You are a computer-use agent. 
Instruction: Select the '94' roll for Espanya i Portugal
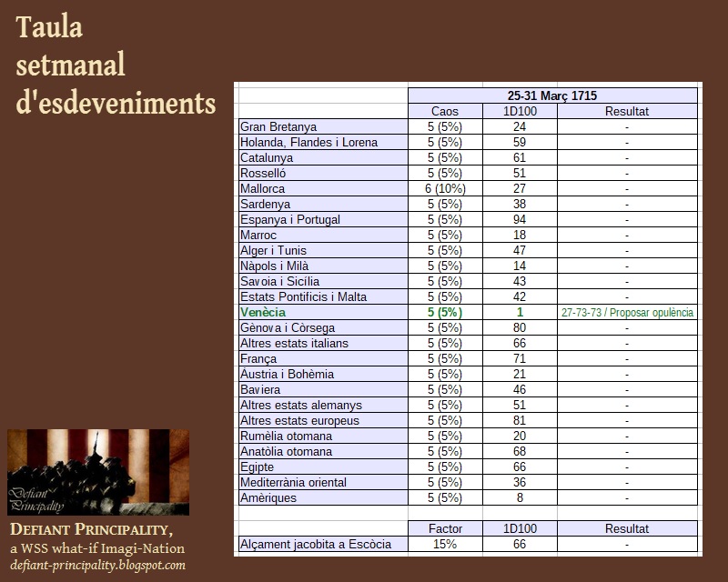(x=520, y=219)
